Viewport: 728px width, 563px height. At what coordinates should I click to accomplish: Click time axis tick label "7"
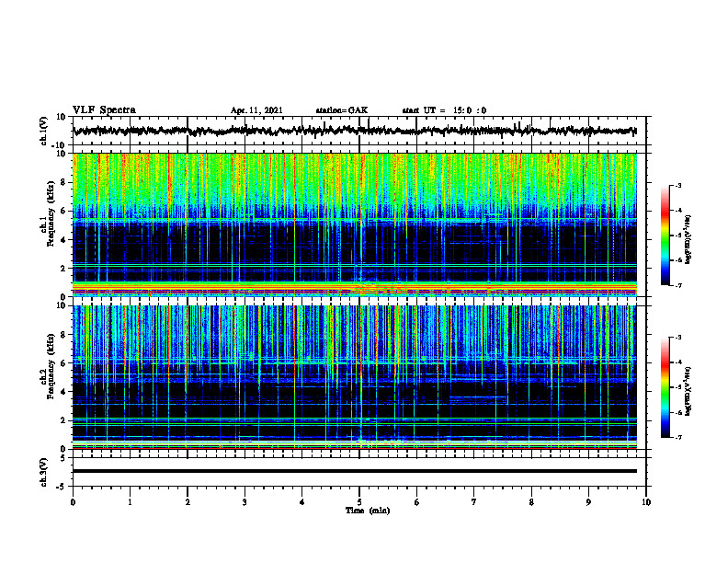tap(474, 502)
